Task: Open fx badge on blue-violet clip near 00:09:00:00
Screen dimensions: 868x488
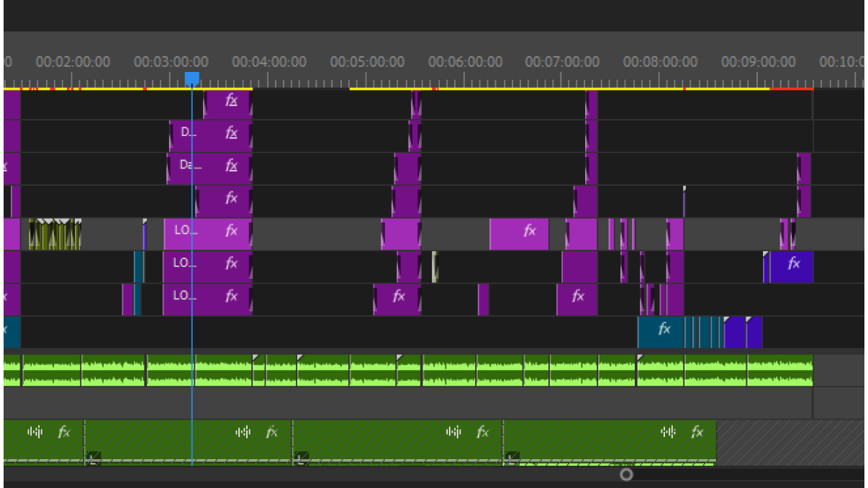Action: pyautogui.click(x=794, y=264)
